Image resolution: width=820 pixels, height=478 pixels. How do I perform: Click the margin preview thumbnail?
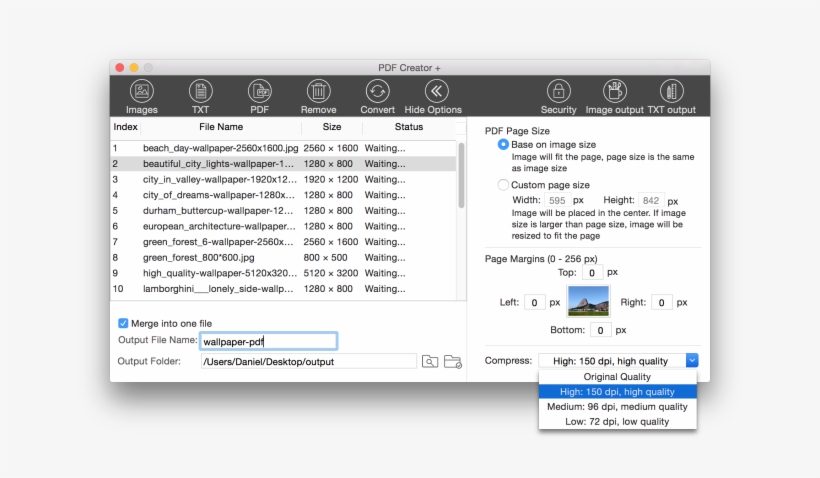[x=588, y=301]
